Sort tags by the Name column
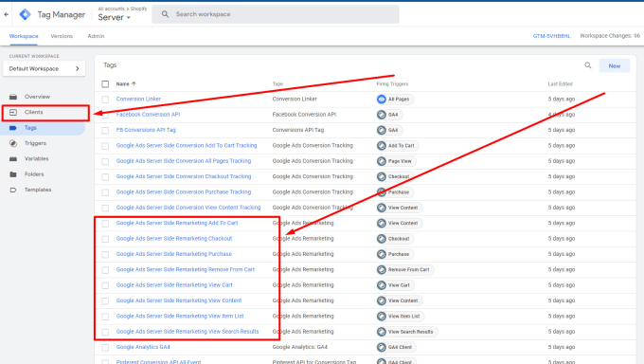The image size is (644, 364). click(x=126, y=84)
